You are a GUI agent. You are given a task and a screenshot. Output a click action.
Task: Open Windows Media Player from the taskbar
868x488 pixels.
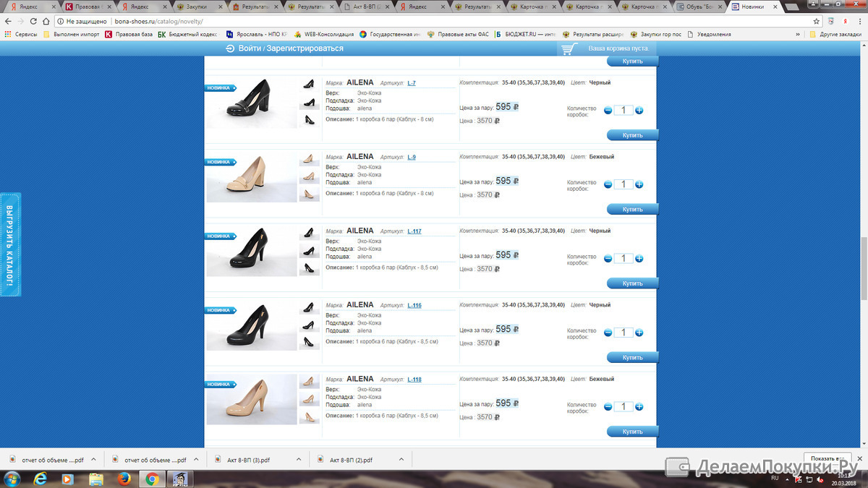pos(68,479)
